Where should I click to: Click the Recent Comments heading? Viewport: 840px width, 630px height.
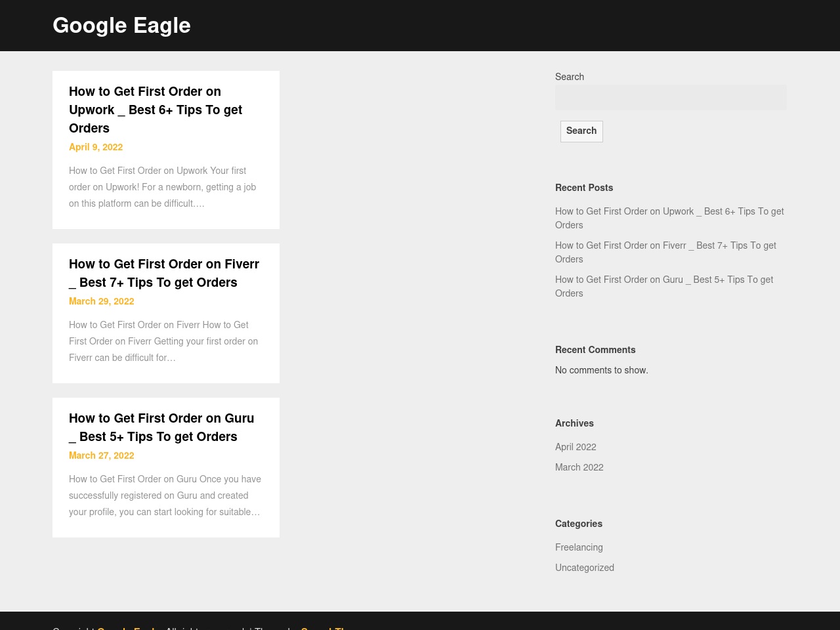click(x=595, y=350)
